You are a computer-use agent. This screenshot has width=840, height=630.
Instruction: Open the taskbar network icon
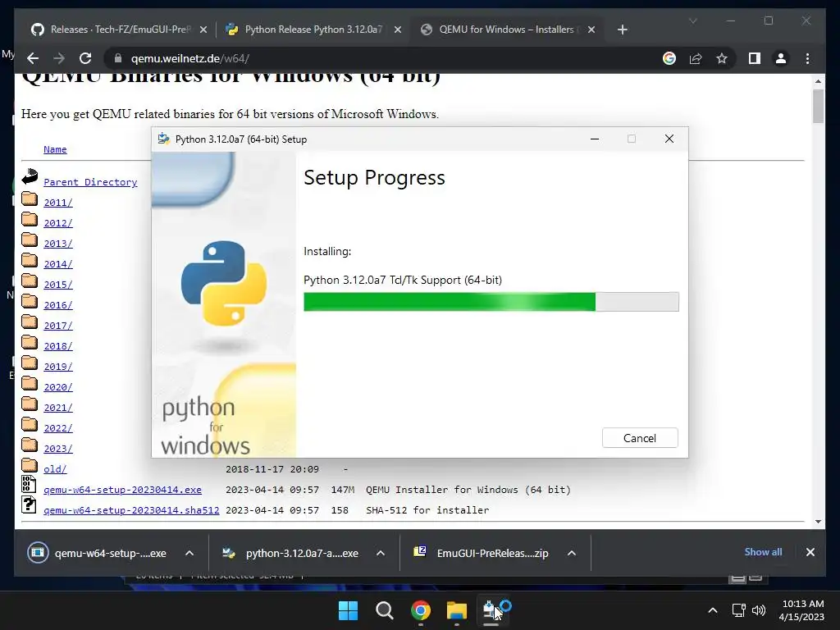pyautogui.click(x=739, y=610)
